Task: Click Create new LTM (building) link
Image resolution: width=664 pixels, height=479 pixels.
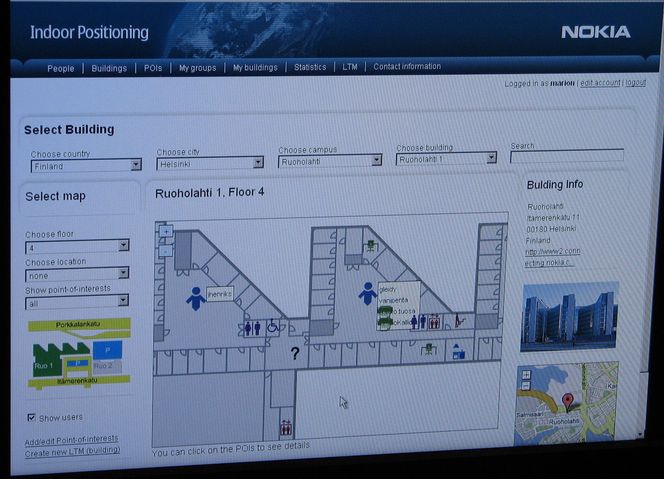Action: (72, 451)
